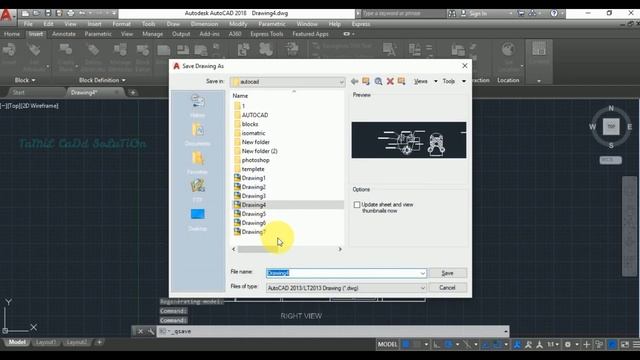The image size is (640, 360).
Task: Toggle 2D object snap in the status bar
Action: [497, 345]
